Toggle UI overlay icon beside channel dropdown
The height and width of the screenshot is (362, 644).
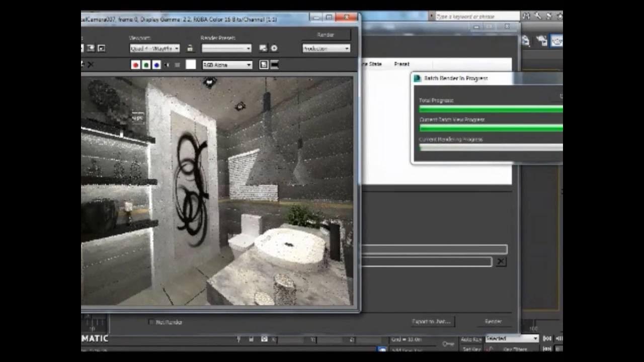point(264,65)
